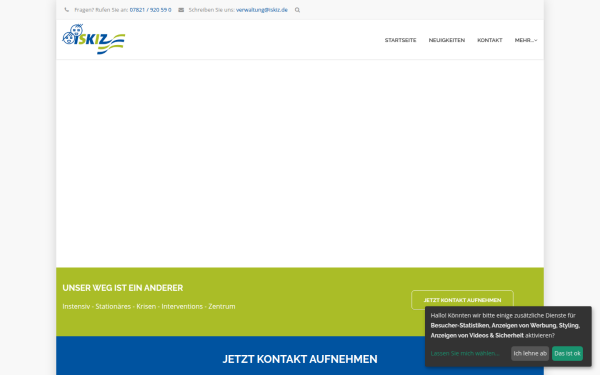
Task: Open the search magnifier icon
Action: (x=297, y=10)
